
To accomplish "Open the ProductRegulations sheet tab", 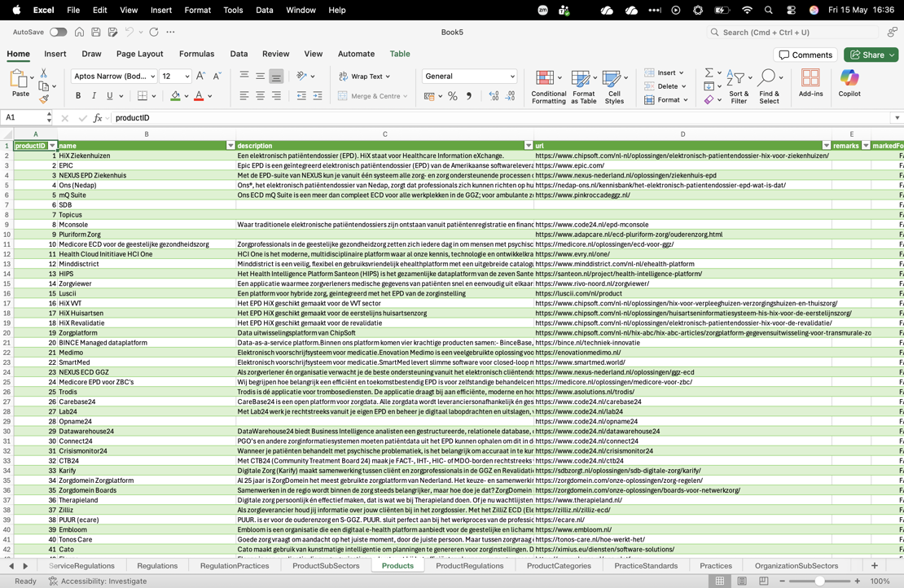I will (x=469, y=565).
